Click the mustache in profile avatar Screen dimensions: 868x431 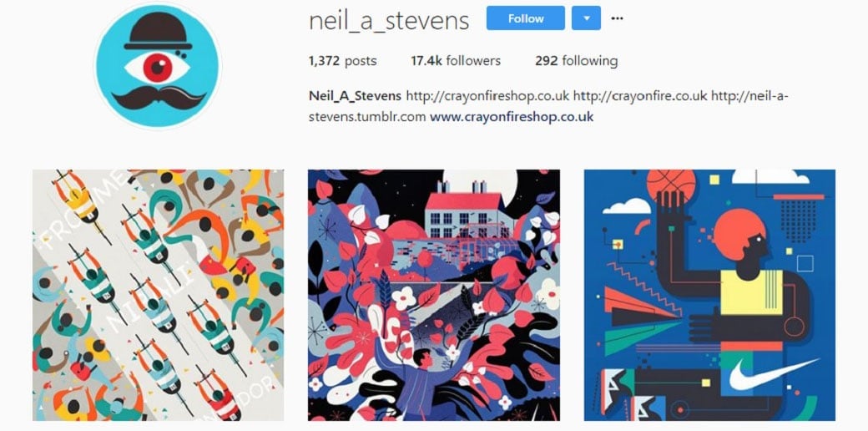(x=159, y=98)
